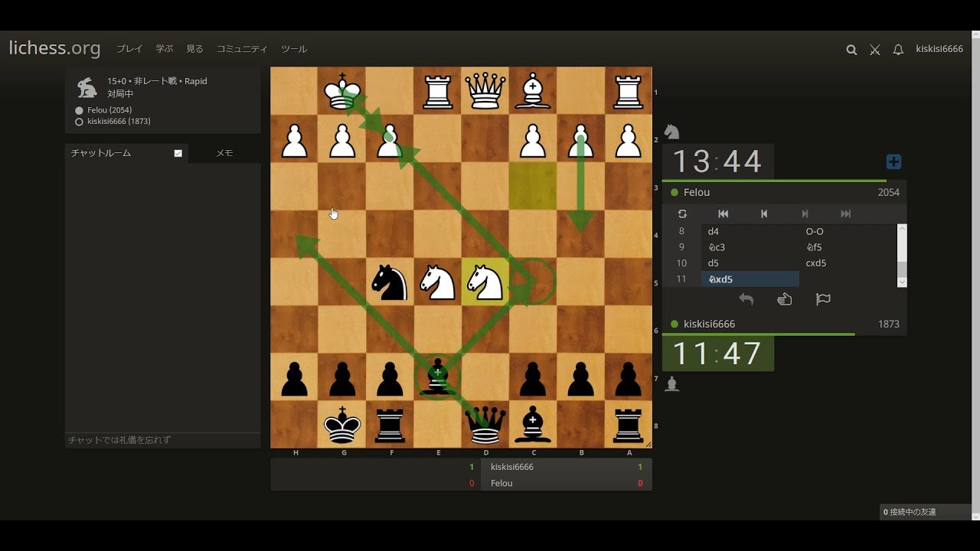Open the プレイ menu
The height and width of the screenshot is (551, 980).
(129, 49)
